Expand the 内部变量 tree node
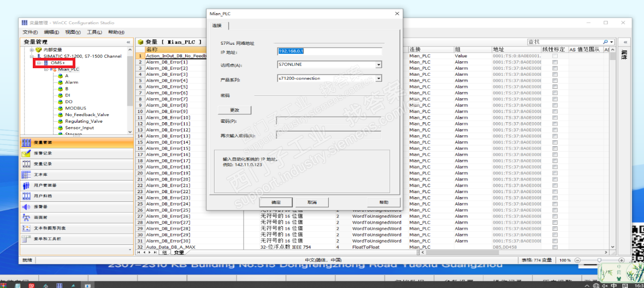Viewport: 644px width, 288px height. (x=31, y=50)
